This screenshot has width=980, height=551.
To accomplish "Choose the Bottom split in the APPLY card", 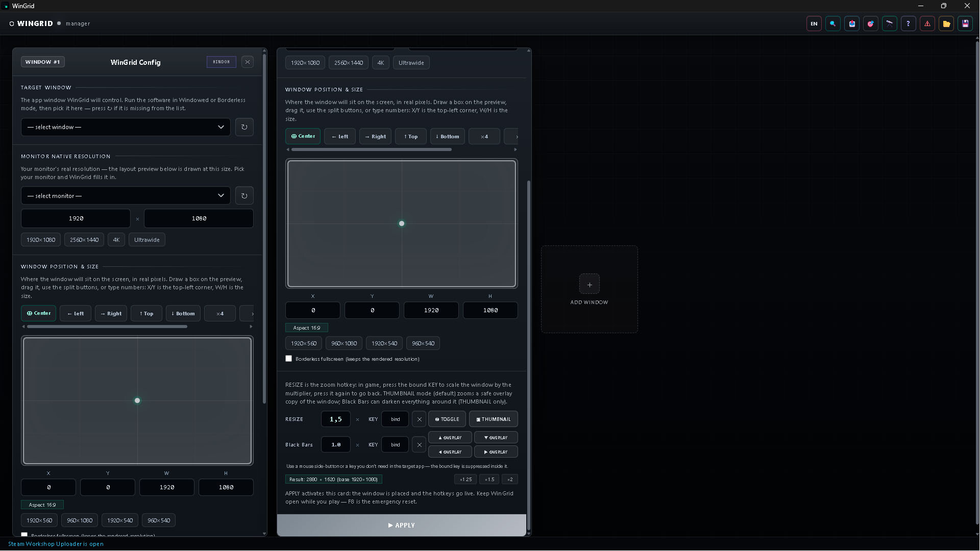I will click(447, 136).
